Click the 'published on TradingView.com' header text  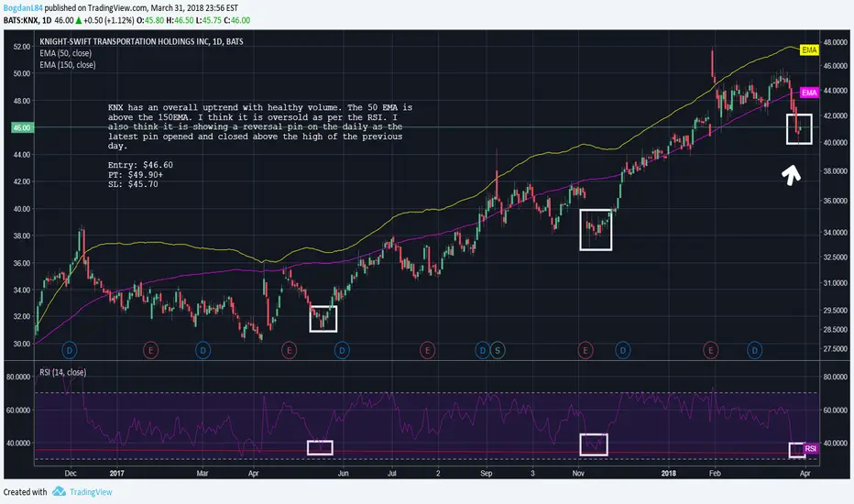tap(96, 8)
